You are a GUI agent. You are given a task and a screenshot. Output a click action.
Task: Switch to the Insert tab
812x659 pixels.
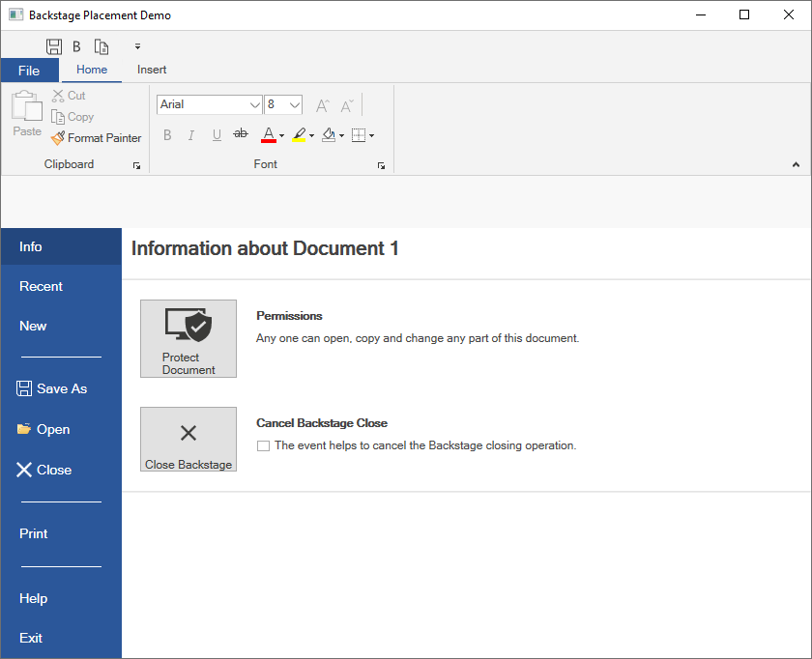[x=152, y=70]
